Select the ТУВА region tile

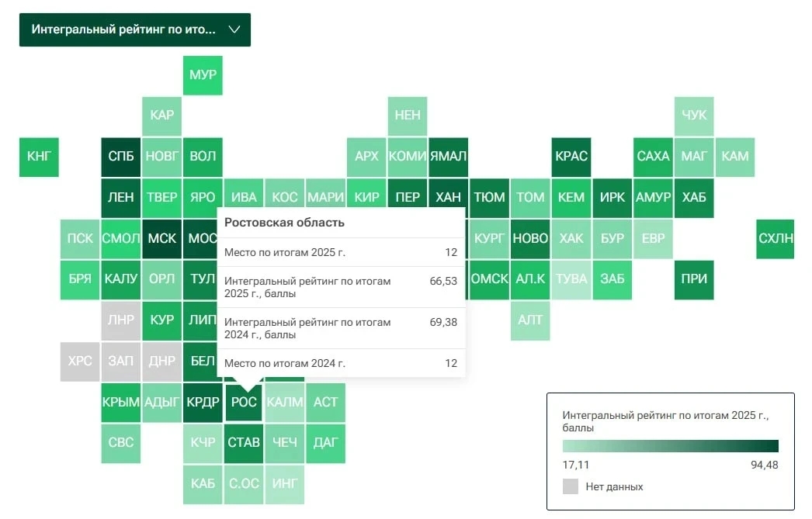(571, 279)
